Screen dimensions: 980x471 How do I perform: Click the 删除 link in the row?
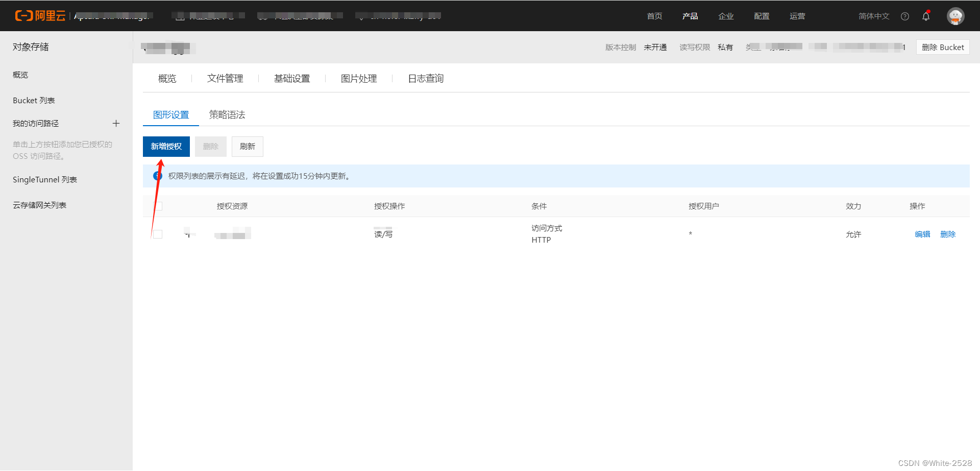948,234
